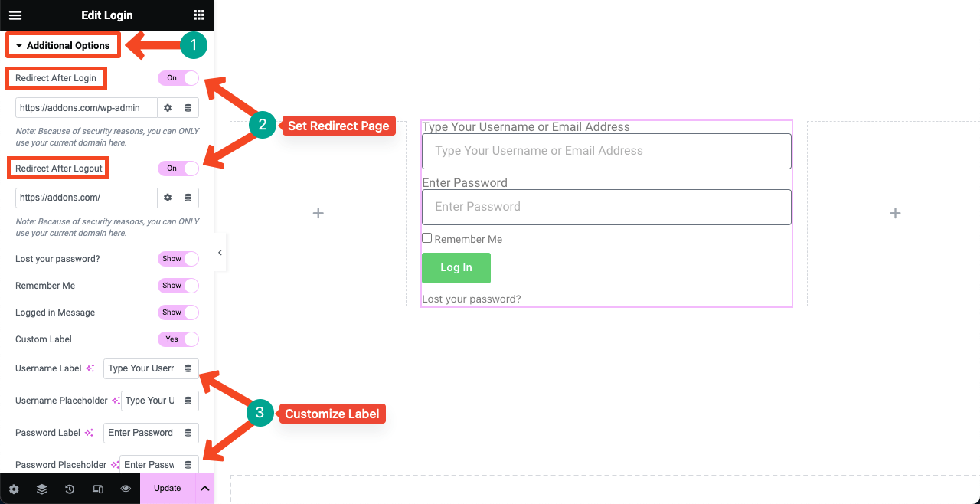Collapse the Additional Options section
Image resolution: width=980 pixels, height=504 pixels.
tap(63, 46)
